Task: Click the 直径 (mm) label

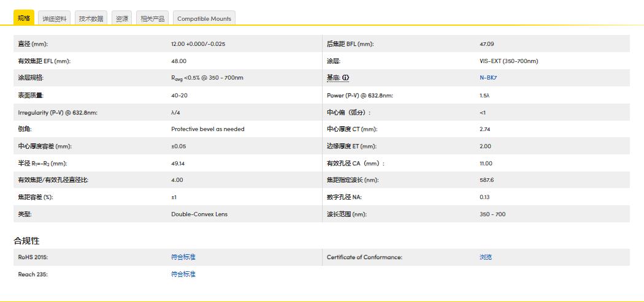Action: pos(33,44)
